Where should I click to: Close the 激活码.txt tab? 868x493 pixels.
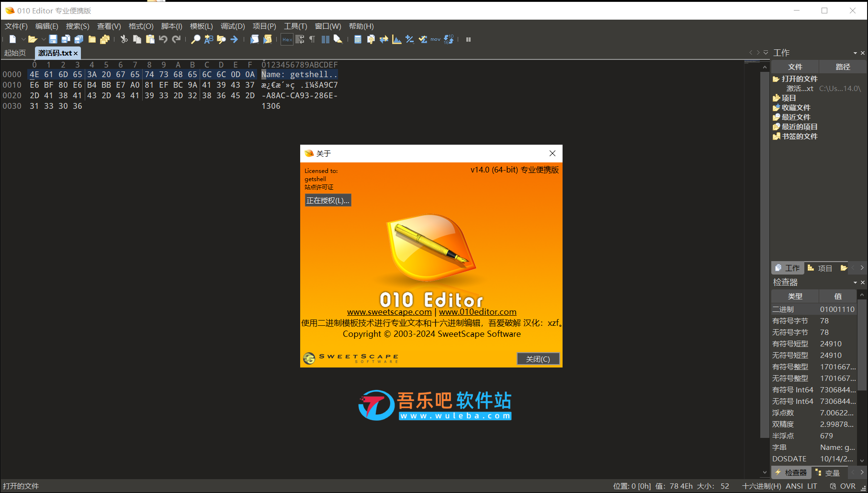point(76,53)
